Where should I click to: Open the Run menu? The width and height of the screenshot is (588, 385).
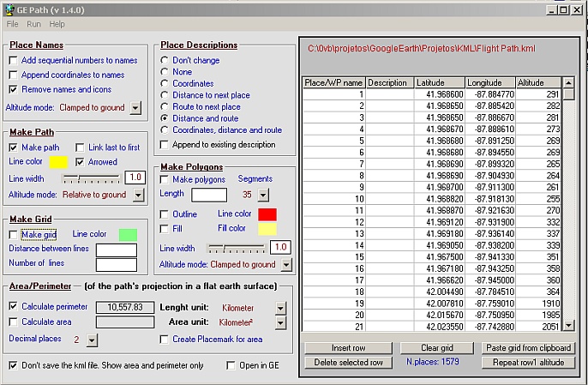33,24
